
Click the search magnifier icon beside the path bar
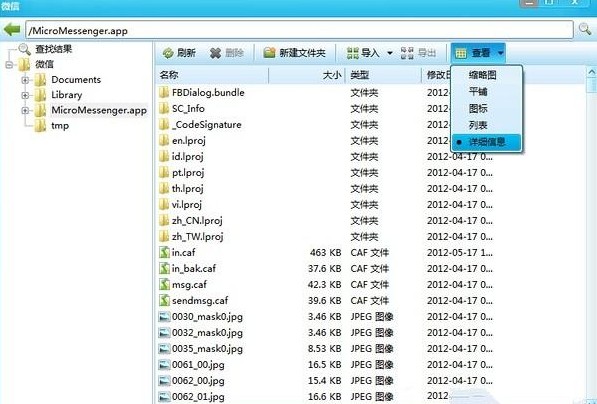(584, 29)
